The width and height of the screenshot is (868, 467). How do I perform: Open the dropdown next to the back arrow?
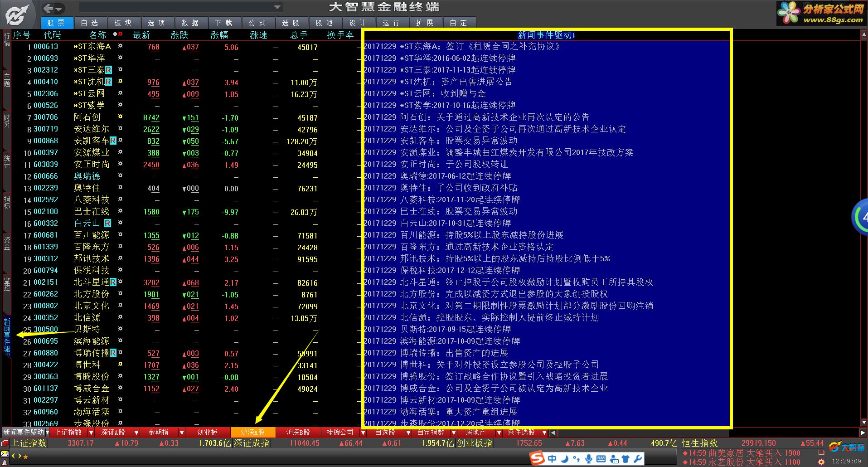59,9
